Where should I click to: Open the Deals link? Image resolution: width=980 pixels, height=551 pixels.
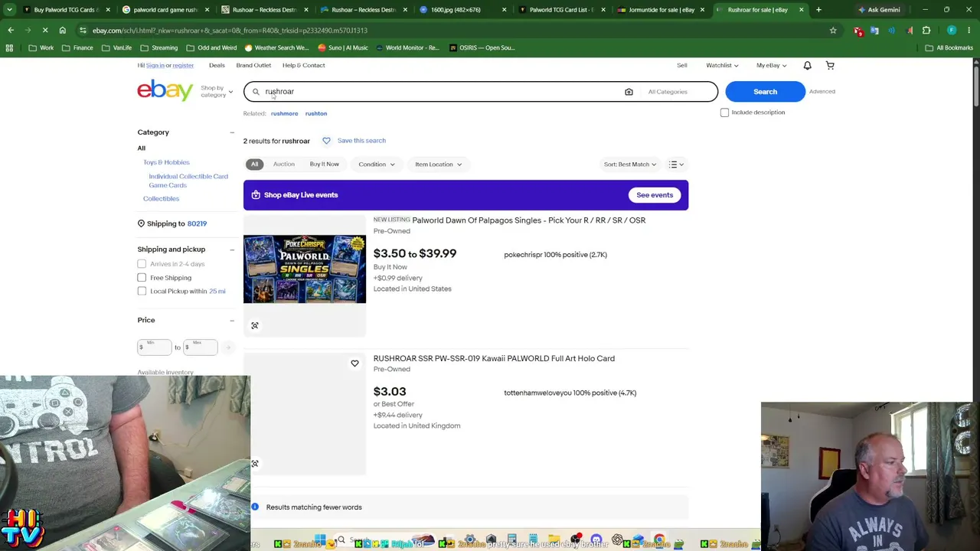(x=217, y=66)
